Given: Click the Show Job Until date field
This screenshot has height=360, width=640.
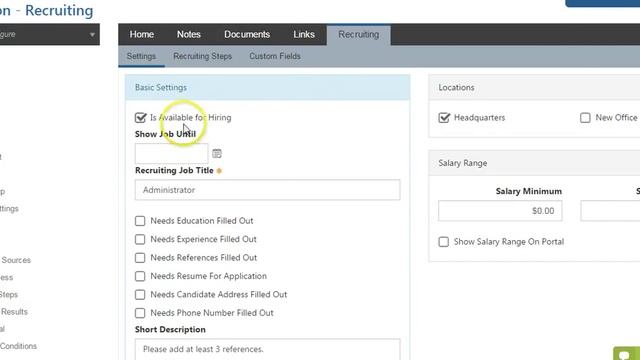Looking at the screenshot, I should point(171,153).
